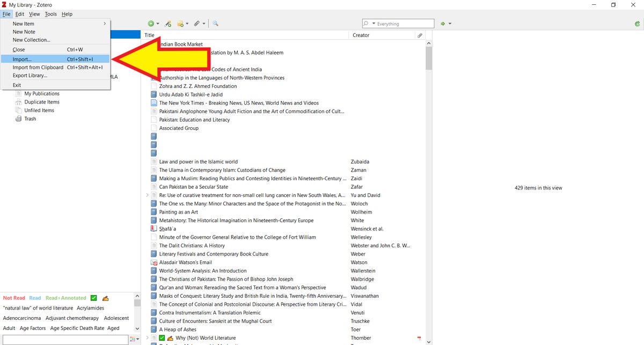Open the New Note dropdown arrow in toolbar
Image resolution: width=644 pixels, height=345 pixels.
tap(187, 24)
